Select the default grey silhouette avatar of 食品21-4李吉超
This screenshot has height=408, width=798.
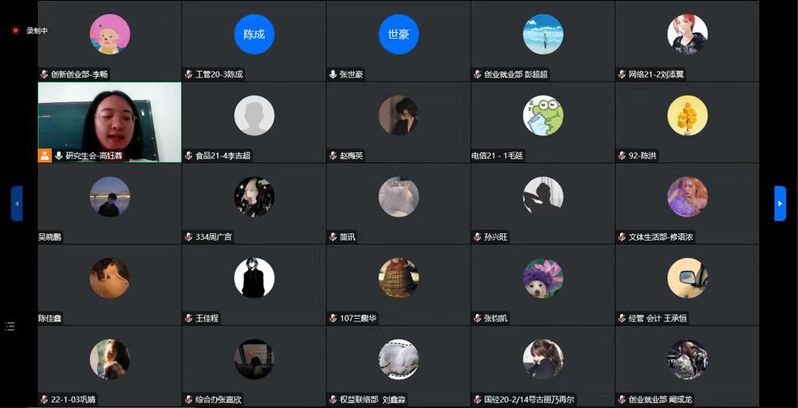click(254, 115)
